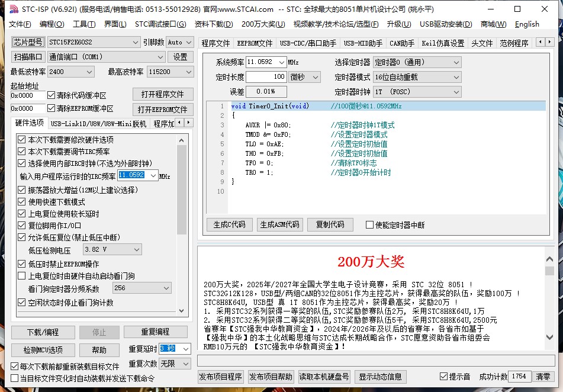This screenshot has width=563, height=392.
Task: Click the 扫描串口 button
Action: [28, 57]
